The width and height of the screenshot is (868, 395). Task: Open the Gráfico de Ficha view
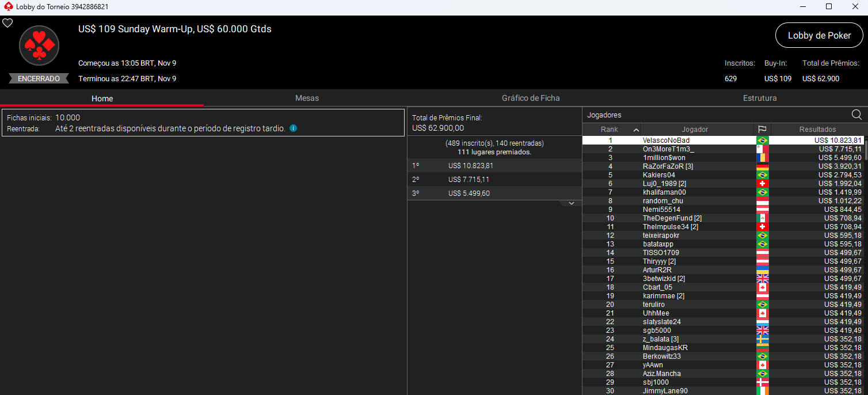(x=530, y=98)
